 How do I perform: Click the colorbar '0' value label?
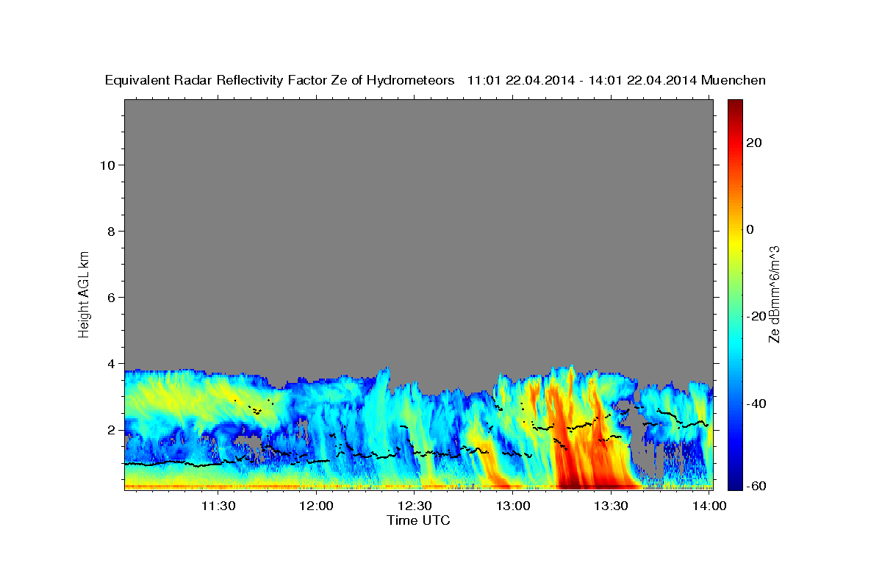tap(750, 229)
